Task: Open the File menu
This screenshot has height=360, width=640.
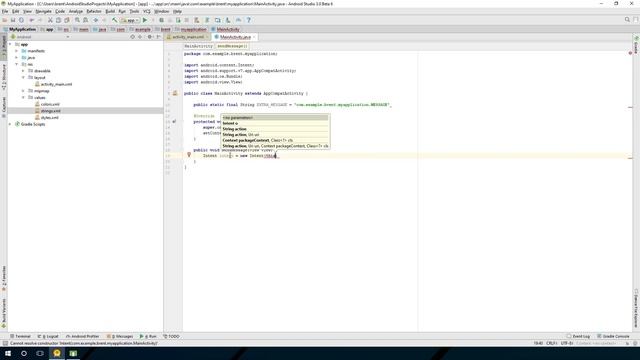Action: click(5, 11)
